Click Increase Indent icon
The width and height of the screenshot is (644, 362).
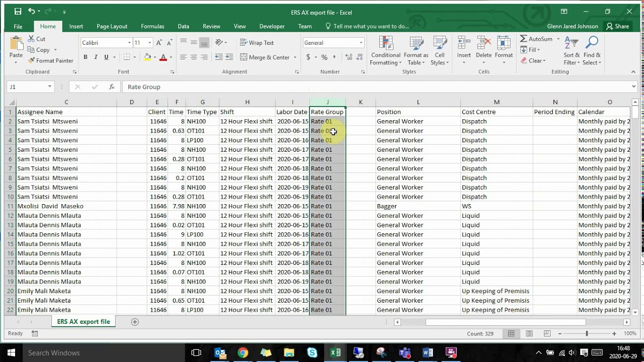click(229, 57)
